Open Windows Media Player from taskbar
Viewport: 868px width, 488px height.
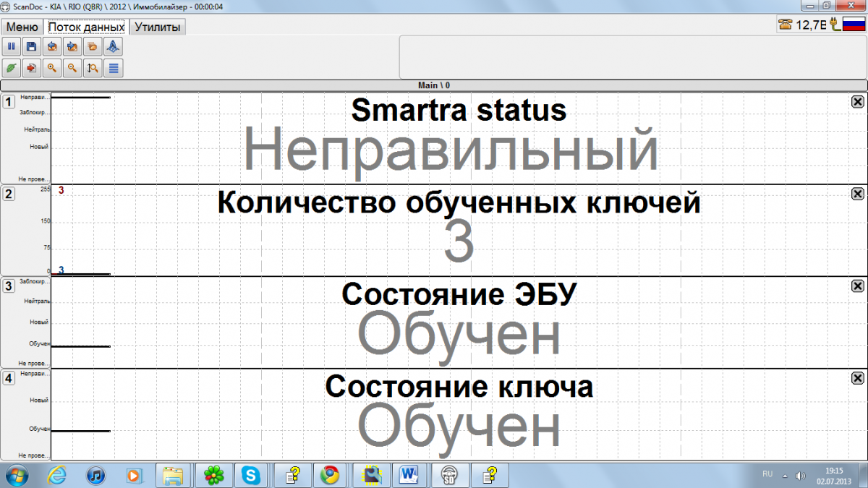tap(134, 475)
